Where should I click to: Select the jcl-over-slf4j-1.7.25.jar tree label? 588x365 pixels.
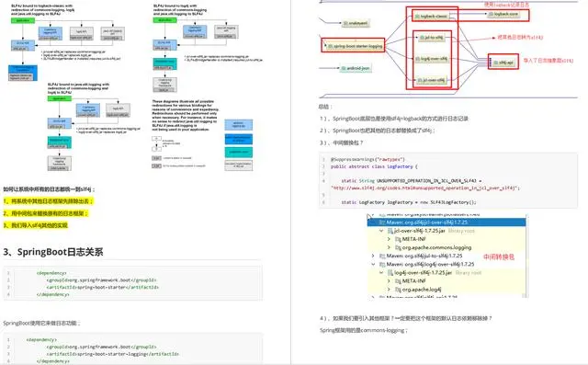(420, 231)
